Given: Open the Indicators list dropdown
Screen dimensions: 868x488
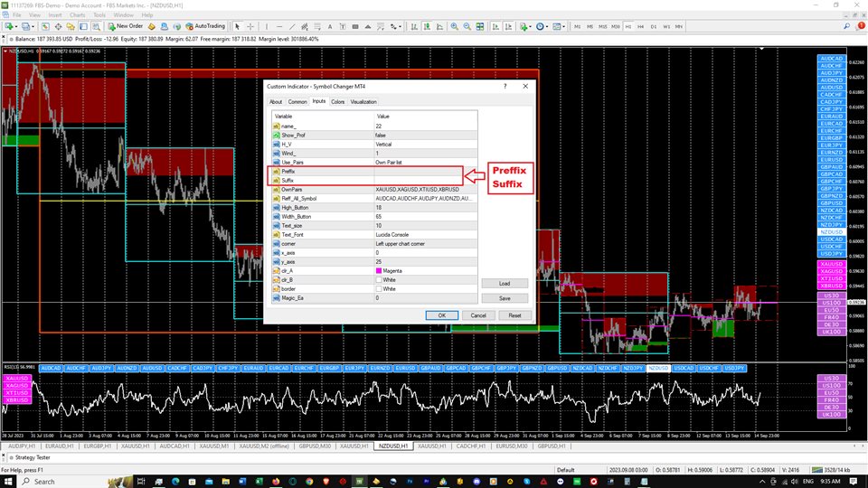Looking at the screenshot, I should (524, 26).
